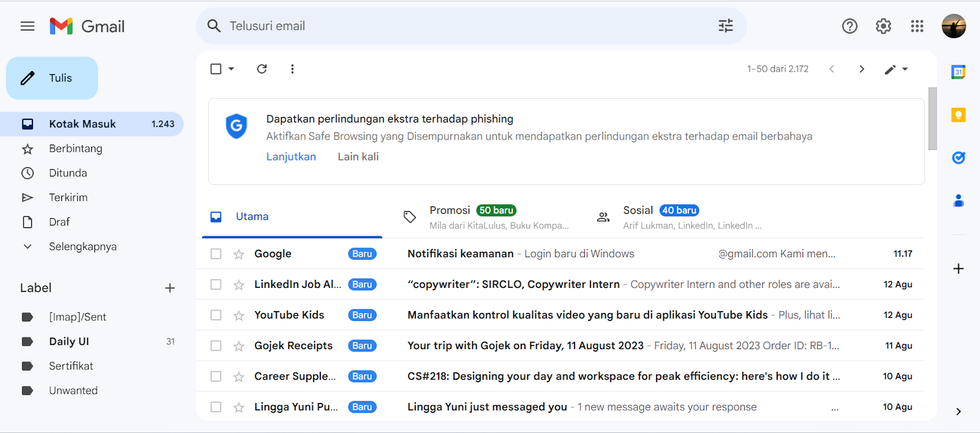The width and height of the screenshot is (980, 433).
Task: Open the select dropdown arrow
Action: 231,69
